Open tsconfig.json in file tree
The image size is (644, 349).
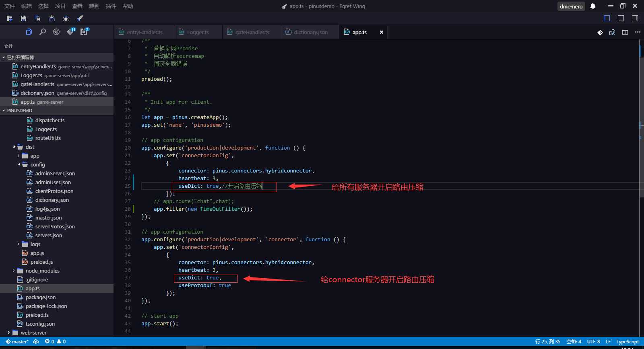click(57, 324)
